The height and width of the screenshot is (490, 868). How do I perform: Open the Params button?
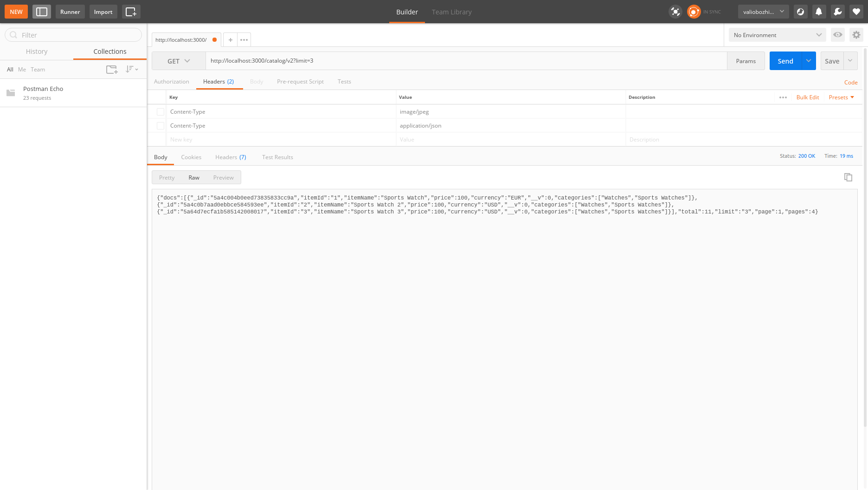pos(746,61)
